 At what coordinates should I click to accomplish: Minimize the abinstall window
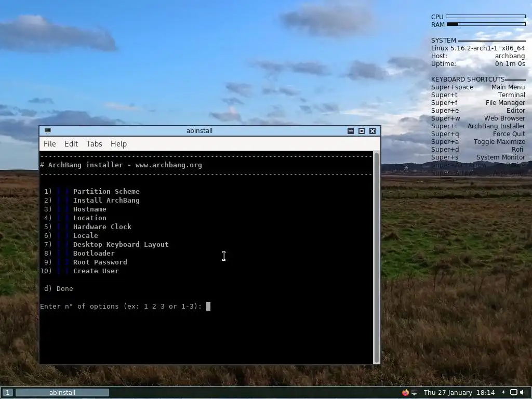tap(351, 131)
